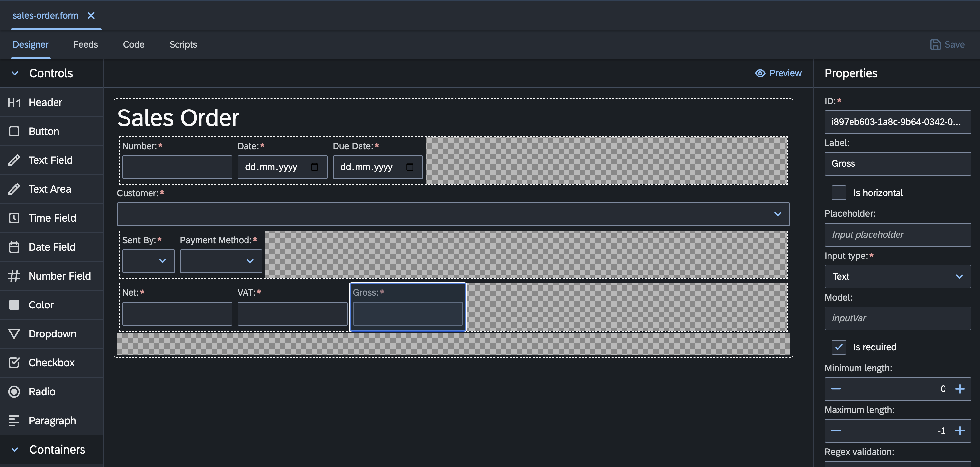980x467 pixels.
Task: Click the ID input field
Action: [898, 122]
